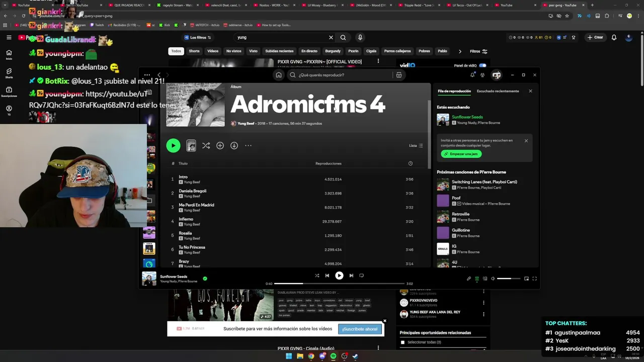Show more YouTube filter chips arrow
The width and height of the screenshot is (644, 362).
460,51
